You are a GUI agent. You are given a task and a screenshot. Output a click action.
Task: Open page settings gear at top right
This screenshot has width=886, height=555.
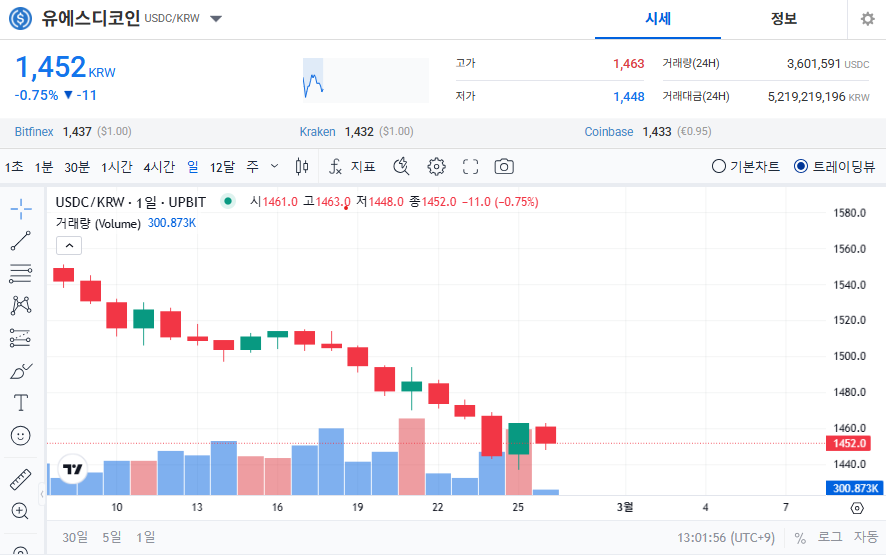pyautogui.click(x=867, y=19)
